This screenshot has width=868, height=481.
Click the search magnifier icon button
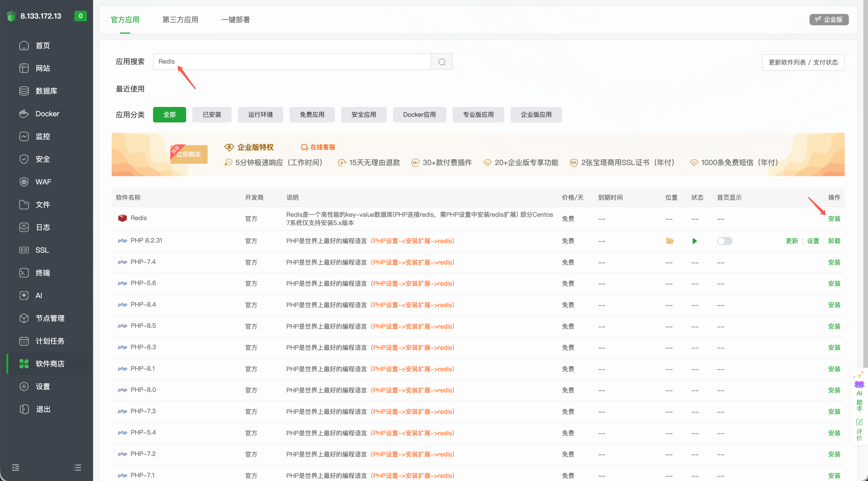click(442, 62)
